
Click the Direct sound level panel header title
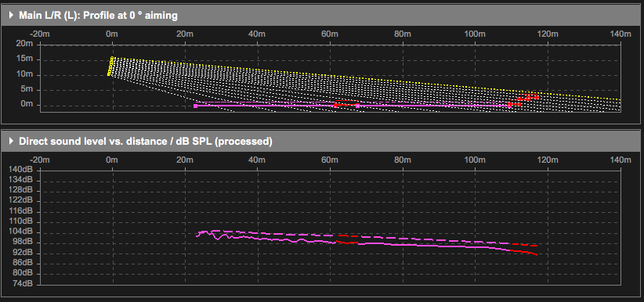pyautogui.click(x=146, y=142)
